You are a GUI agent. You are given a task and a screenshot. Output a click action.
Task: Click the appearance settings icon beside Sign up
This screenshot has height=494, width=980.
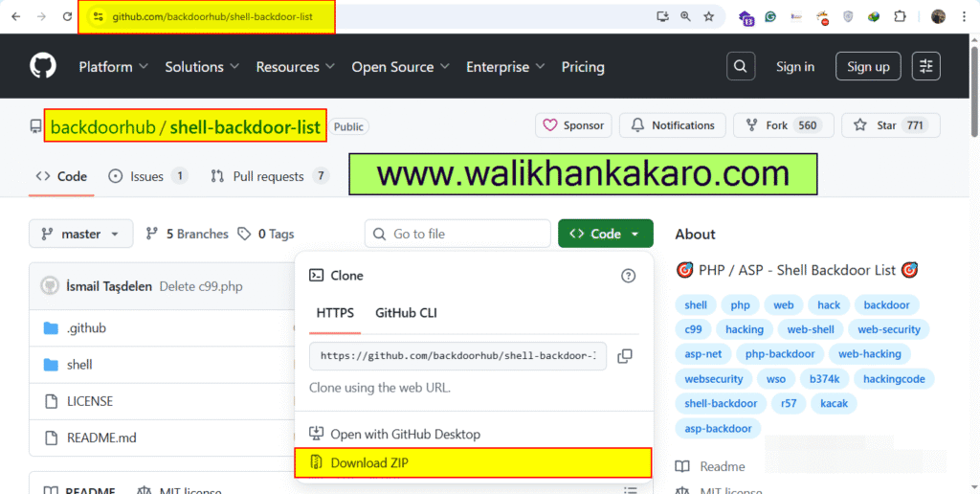click(925, 66)
